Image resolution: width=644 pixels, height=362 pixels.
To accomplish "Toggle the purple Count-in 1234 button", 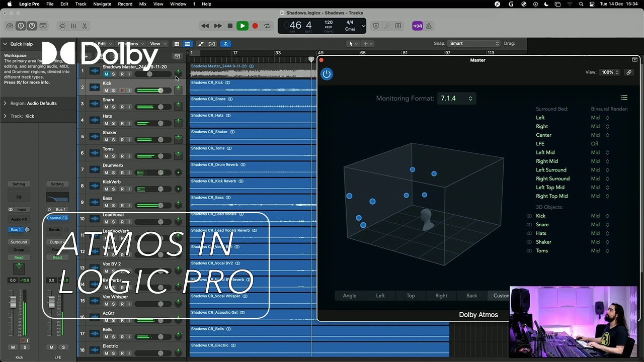I will click(x=417, y=26).
